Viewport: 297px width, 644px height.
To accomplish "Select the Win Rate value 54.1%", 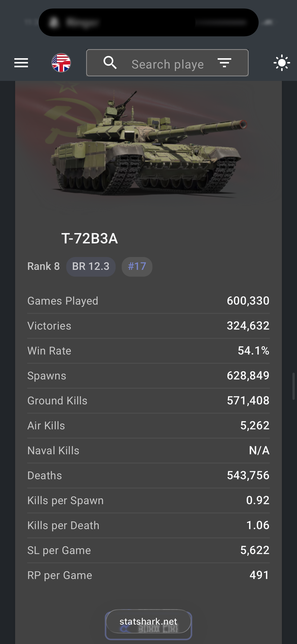I will point(253,351).
